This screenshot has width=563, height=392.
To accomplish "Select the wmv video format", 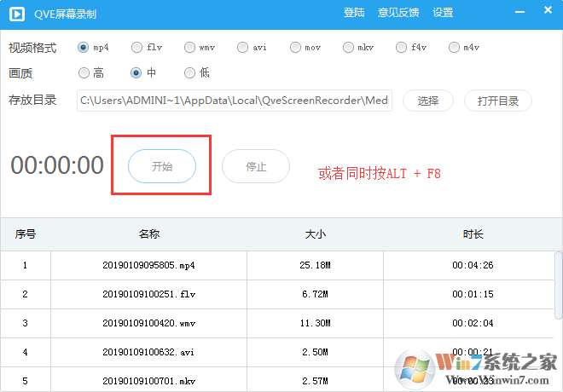I will 189,47.
